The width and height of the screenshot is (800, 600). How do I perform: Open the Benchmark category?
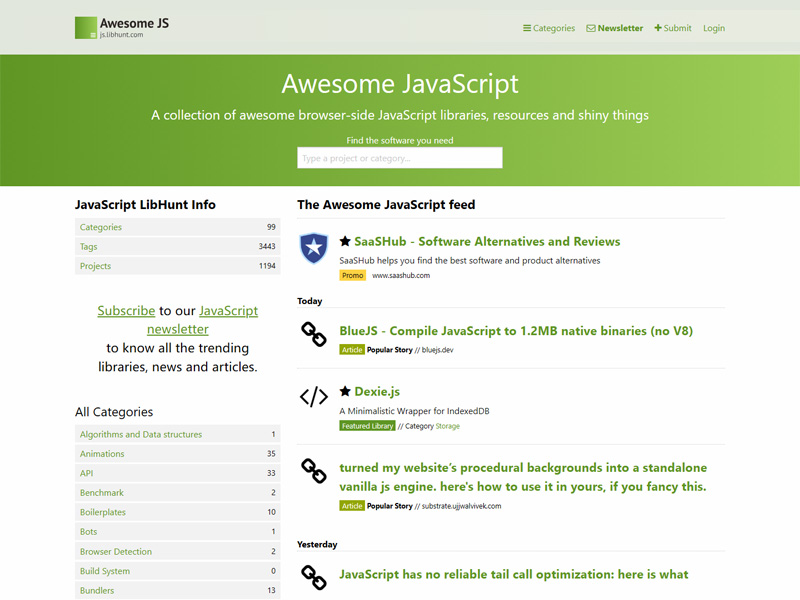click(x=178, y=492)
